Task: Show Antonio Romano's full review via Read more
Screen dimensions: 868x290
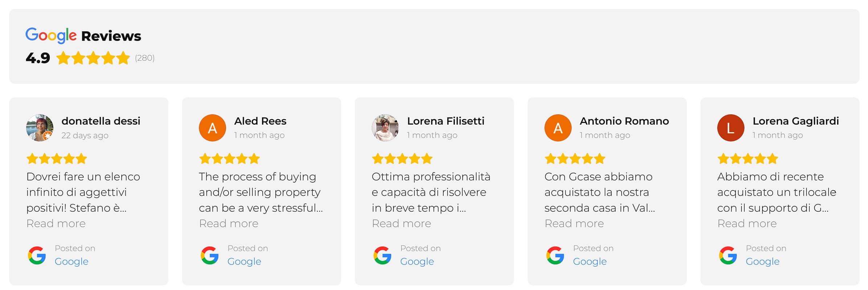Action: point(574,223)
